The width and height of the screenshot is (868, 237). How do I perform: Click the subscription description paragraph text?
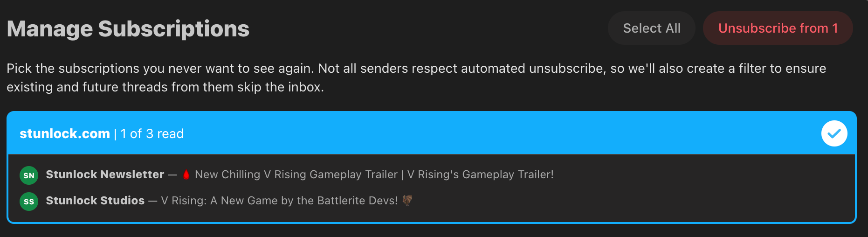(x=416, y=77)
